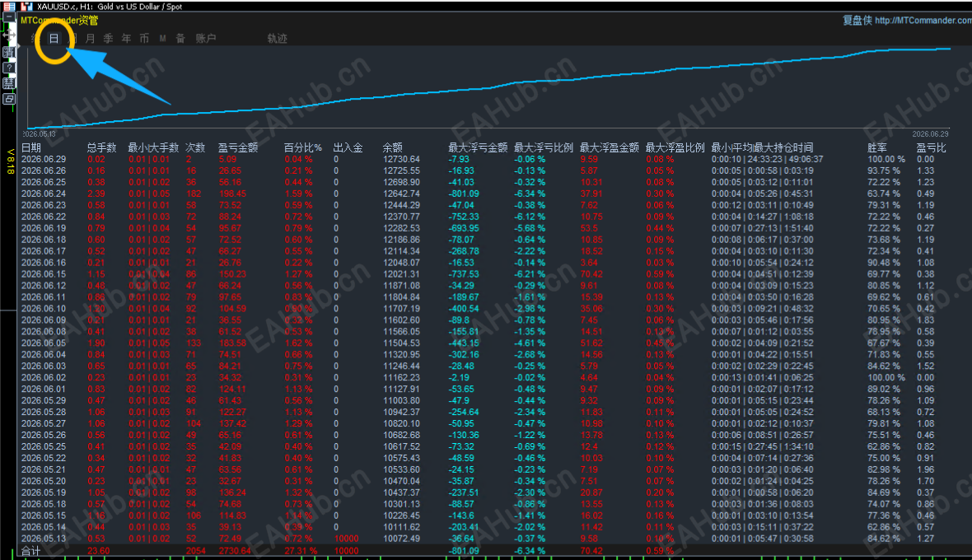Image resolution: width=972 pixels, height=560 pixels.
Task: Open the 备 tab
Action: pos(180,39)
